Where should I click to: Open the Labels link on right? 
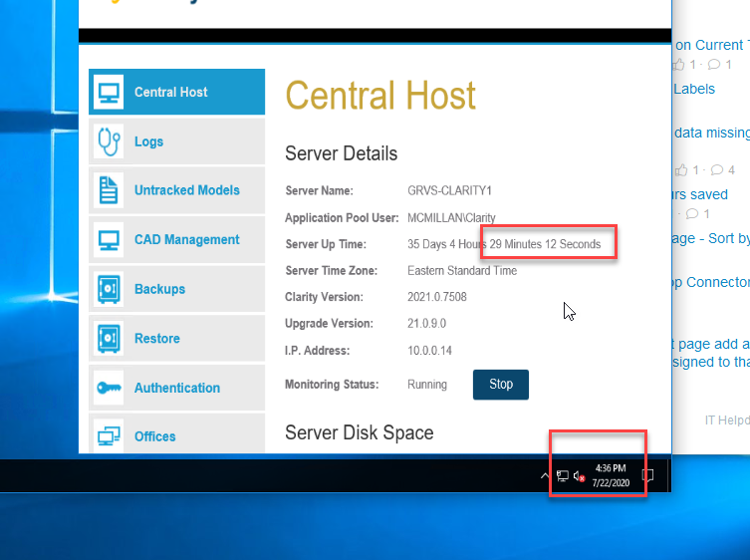[x=694, y=89]
